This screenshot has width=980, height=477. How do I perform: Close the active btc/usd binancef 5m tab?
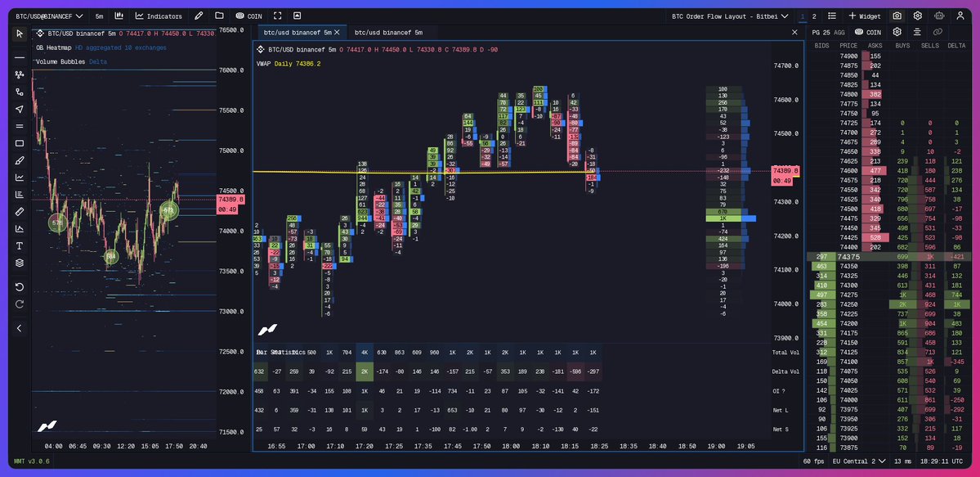click(x=337, y=32)
